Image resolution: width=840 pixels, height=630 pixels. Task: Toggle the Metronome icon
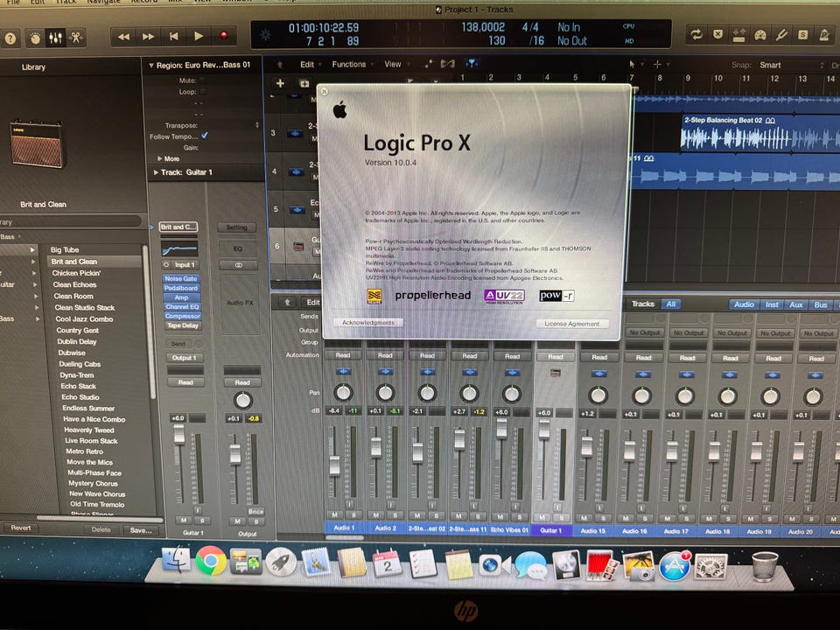(x=824, y=35)
